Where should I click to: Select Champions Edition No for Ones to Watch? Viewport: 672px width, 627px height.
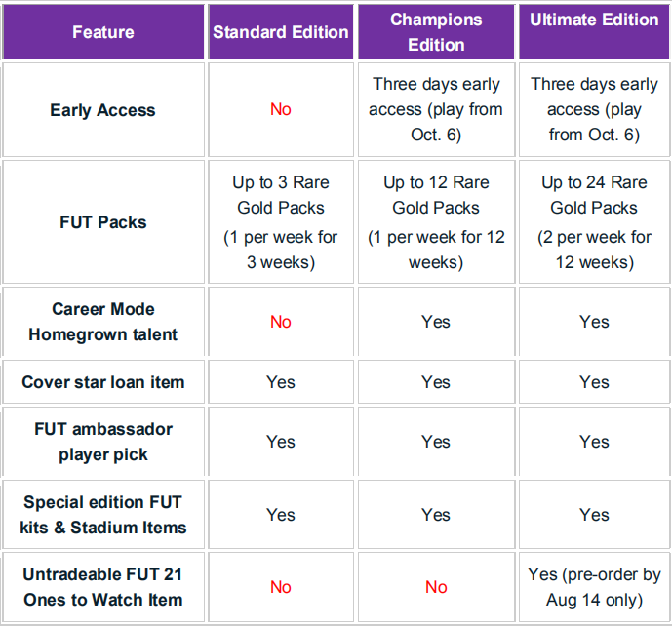436,587
